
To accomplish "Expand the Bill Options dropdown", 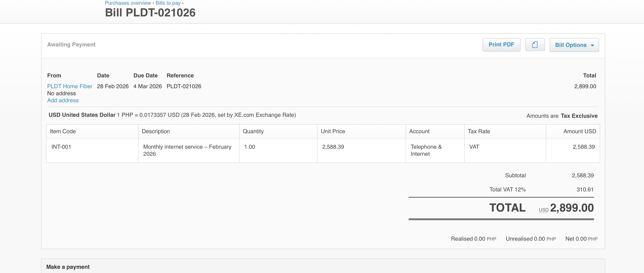I will coord(574,45).
